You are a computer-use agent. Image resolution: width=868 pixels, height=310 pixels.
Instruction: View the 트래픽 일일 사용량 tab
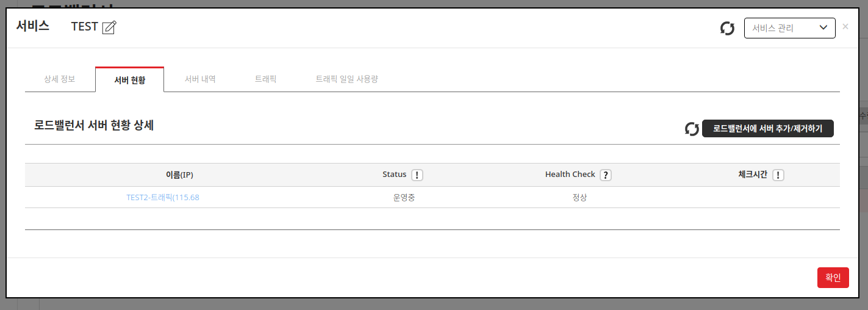coord(346,79)
